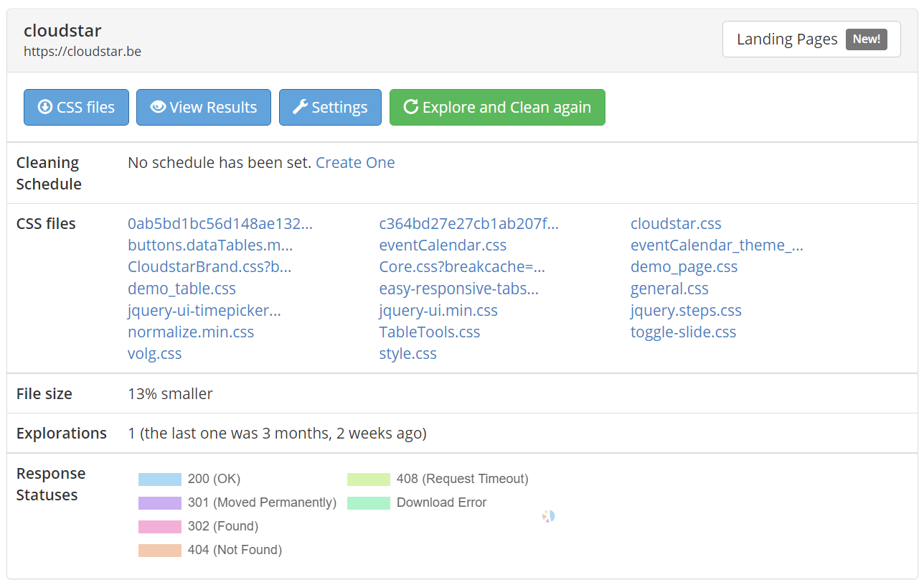Open the CSS files button
This screenshot has height=580, width=924.
(x=76, y=108)
